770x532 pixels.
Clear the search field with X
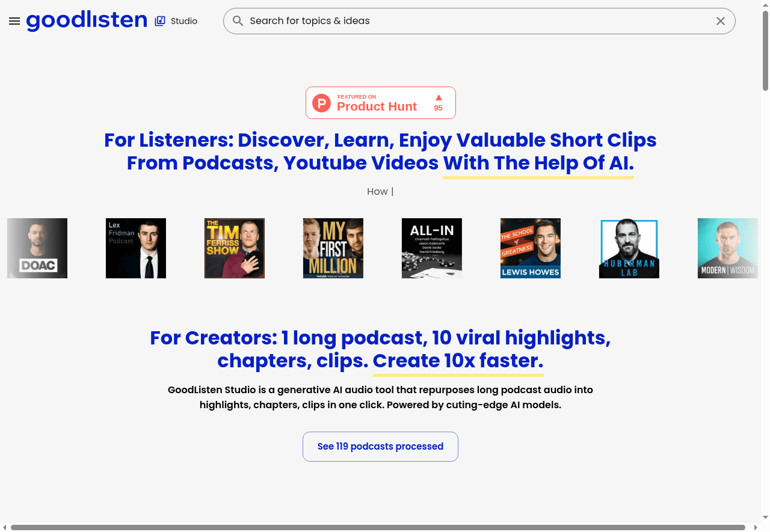(720, 21)
